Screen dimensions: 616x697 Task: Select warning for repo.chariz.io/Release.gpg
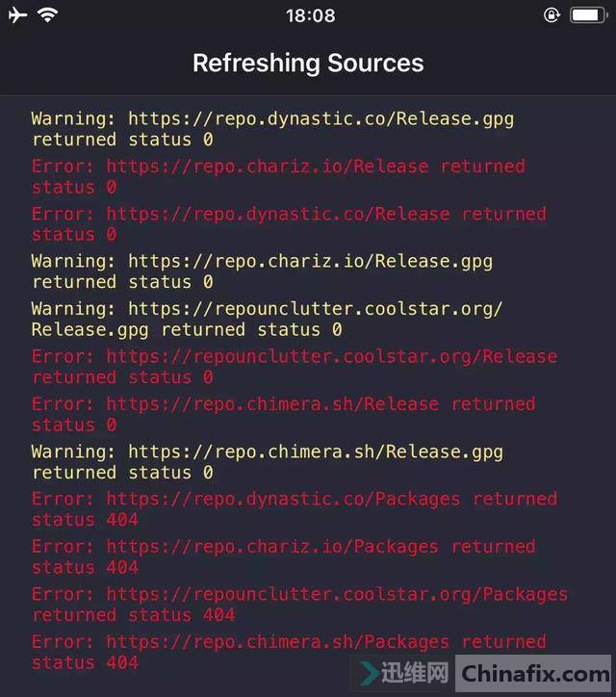click(262, 271)
